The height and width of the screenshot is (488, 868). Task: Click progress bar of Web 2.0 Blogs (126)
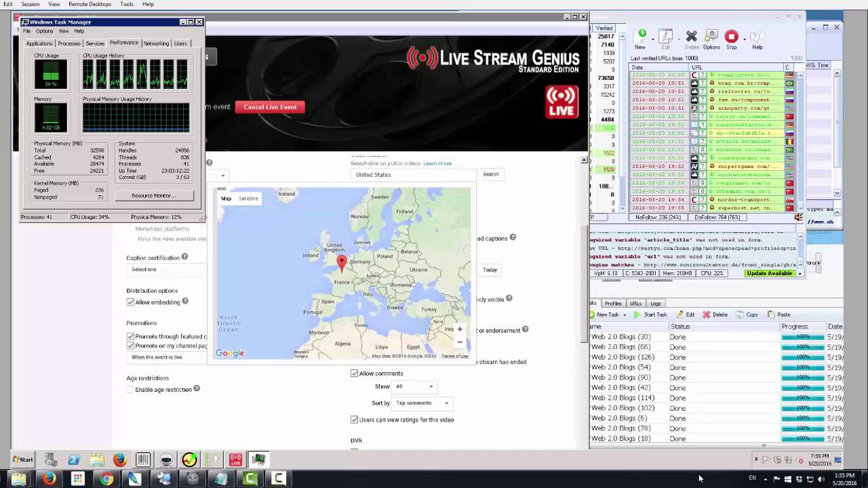(x=803, y=357)
